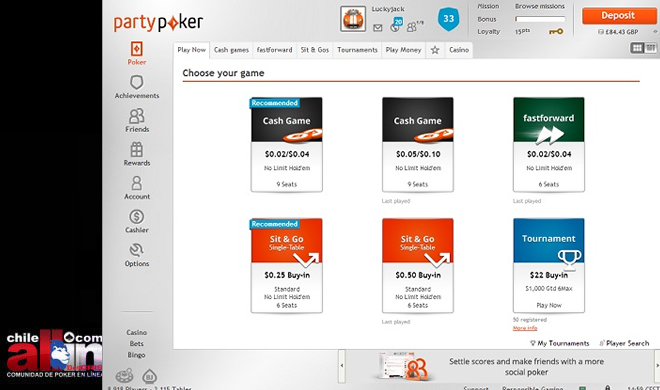Open the Rewards gift icon
The height and width of the screenshot is (390, 660).
tap(136, 149)
